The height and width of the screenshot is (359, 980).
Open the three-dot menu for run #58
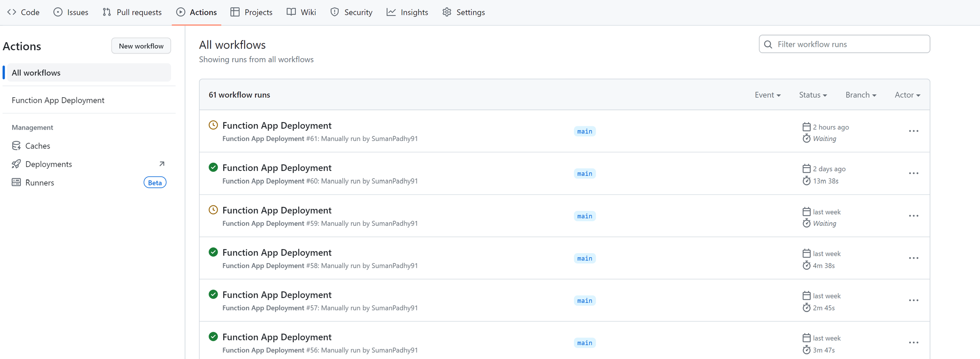(x=913, y=258)
